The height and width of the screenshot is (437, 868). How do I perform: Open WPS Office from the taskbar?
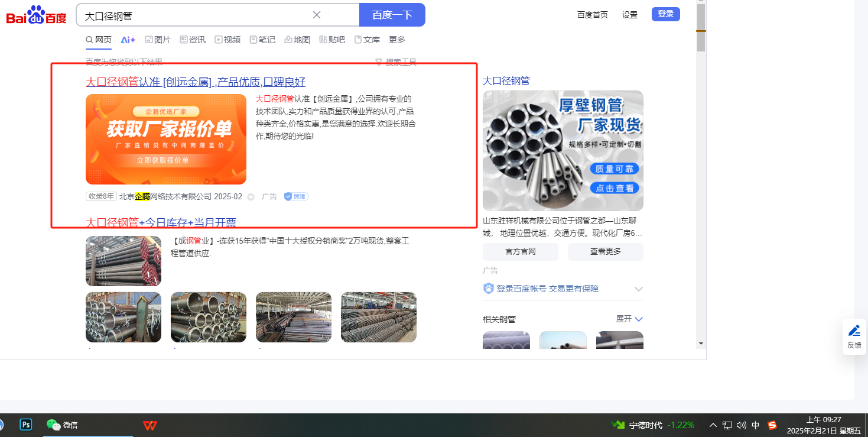coord(149,425)
